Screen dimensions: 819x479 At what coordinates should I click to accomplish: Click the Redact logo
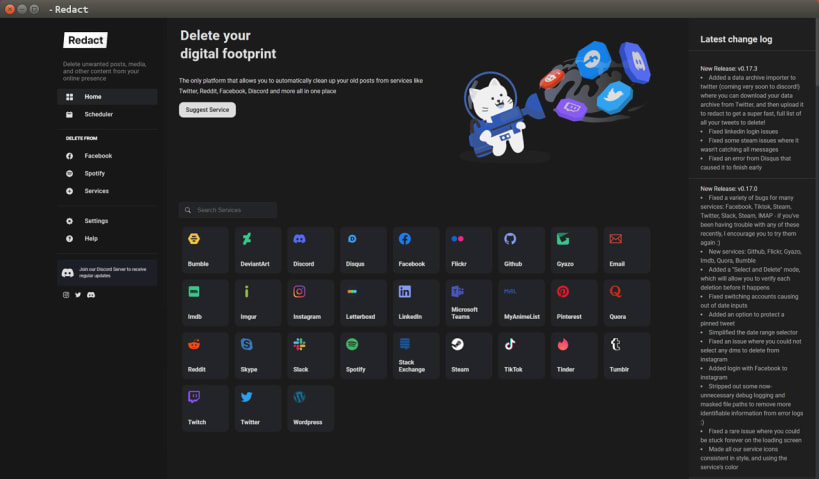(86, 40)
